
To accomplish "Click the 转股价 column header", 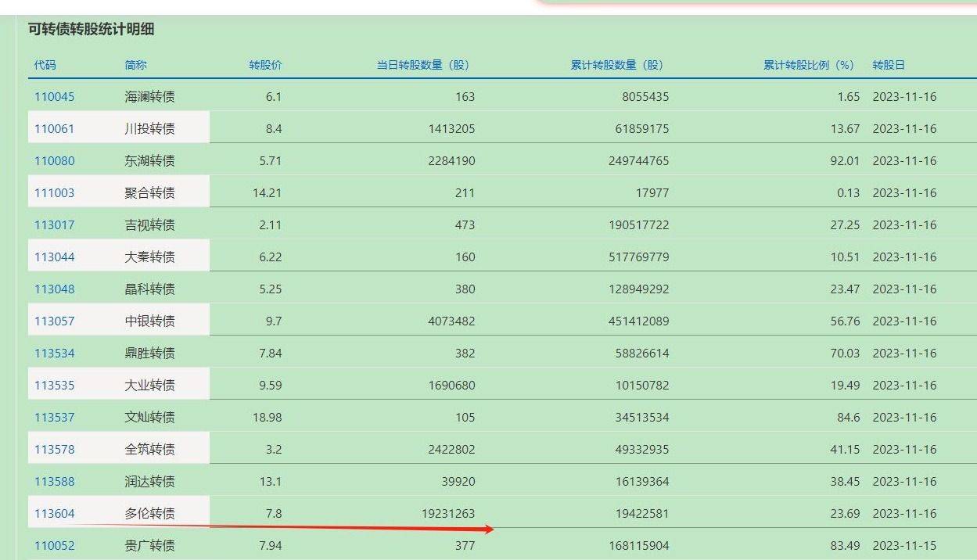I will click(265, 65).
